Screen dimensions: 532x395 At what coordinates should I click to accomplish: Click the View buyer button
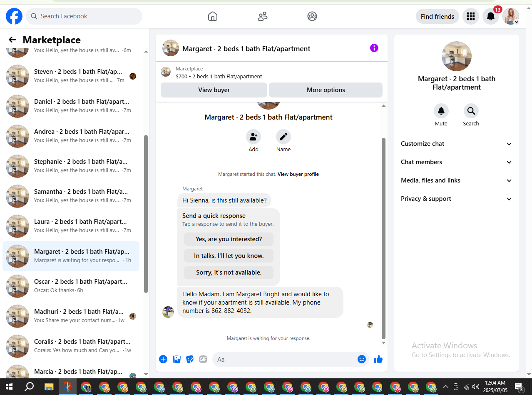[x=214, y=90]
